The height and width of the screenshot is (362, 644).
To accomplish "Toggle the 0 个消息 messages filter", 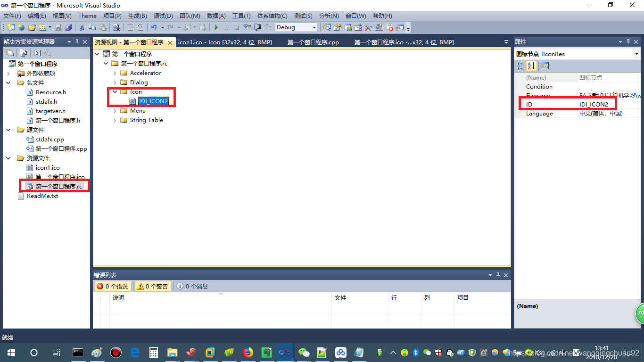I will click(x=192, y=286).
